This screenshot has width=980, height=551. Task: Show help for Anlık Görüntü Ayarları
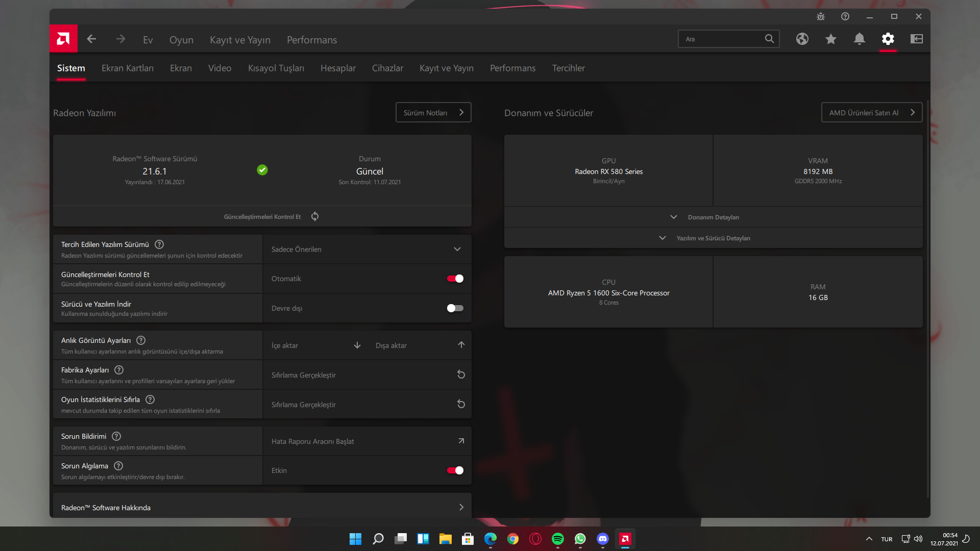point(141,340)
